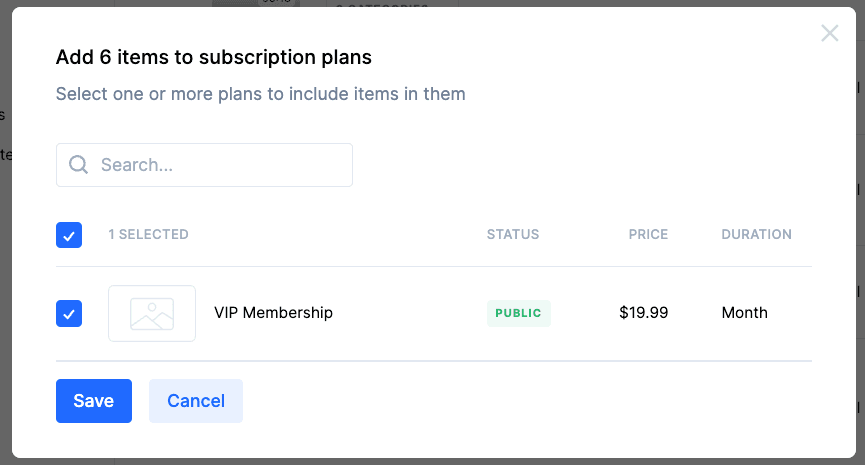Click blank space in VIP Membership row
The height and width of the screenshot is (465, 865).
[410, 313]
